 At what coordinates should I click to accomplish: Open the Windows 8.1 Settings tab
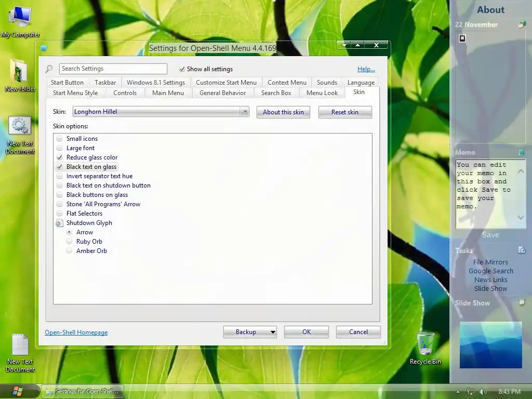tap(156, 83)
